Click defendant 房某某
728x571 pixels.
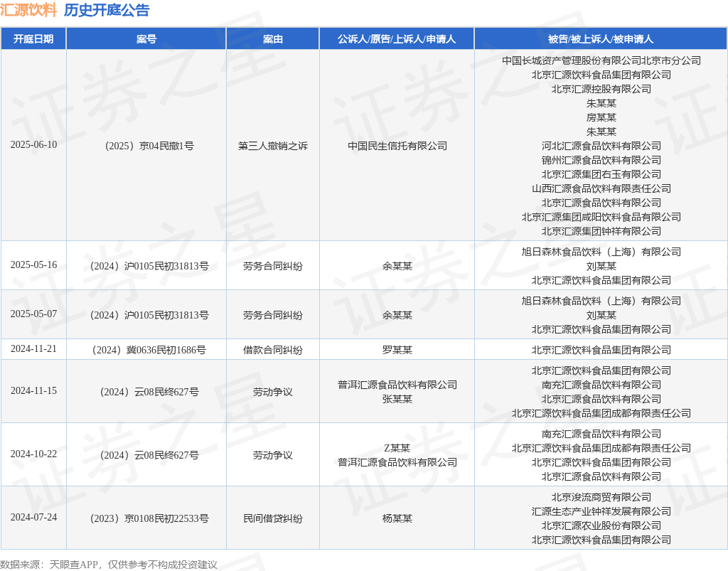(x=601, y=117)
